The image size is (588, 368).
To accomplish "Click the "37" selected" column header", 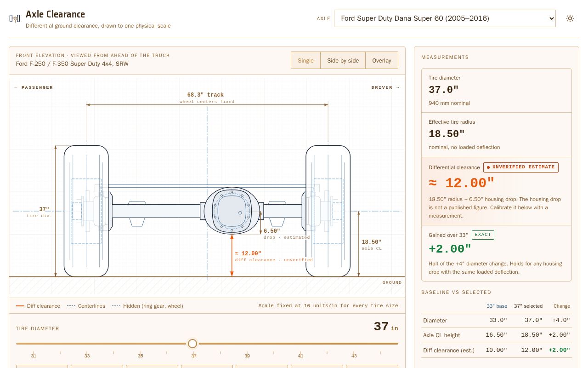I will (x=528, y=306).
